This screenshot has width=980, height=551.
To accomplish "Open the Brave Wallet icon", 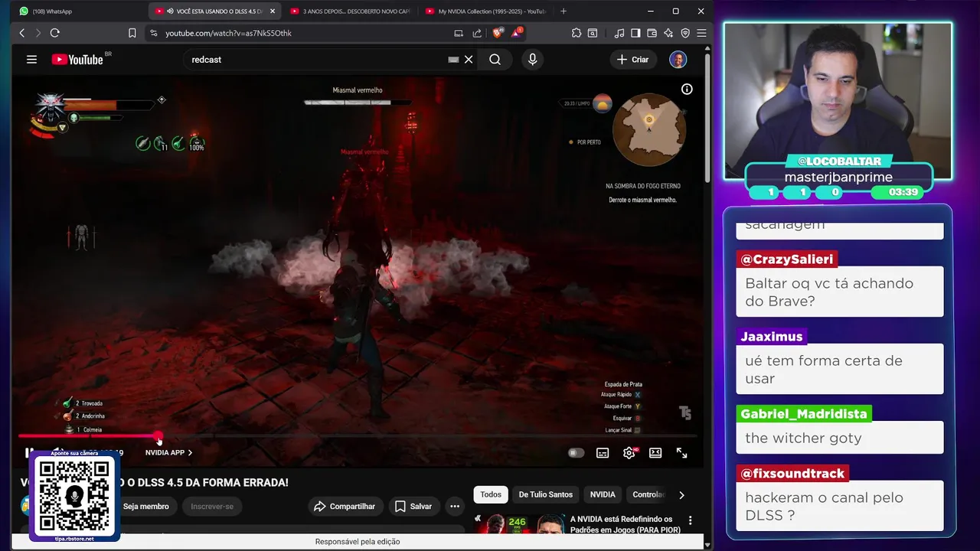I will [652, 33].
